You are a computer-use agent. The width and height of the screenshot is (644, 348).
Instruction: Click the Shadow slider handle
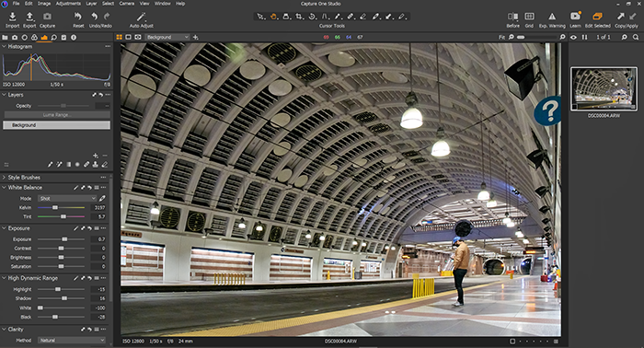click(x=64, y=298)
